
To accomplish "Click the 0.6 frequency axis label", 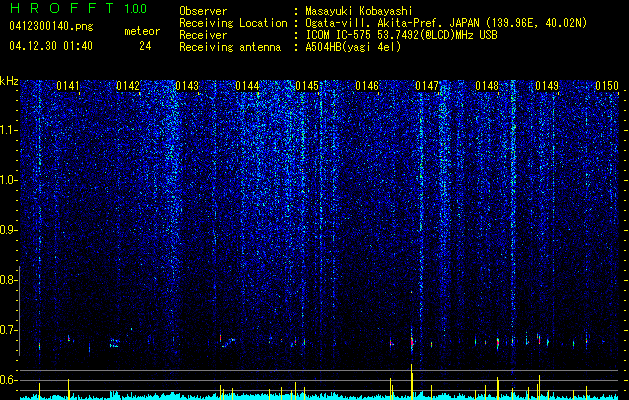I will coord(8,380).
